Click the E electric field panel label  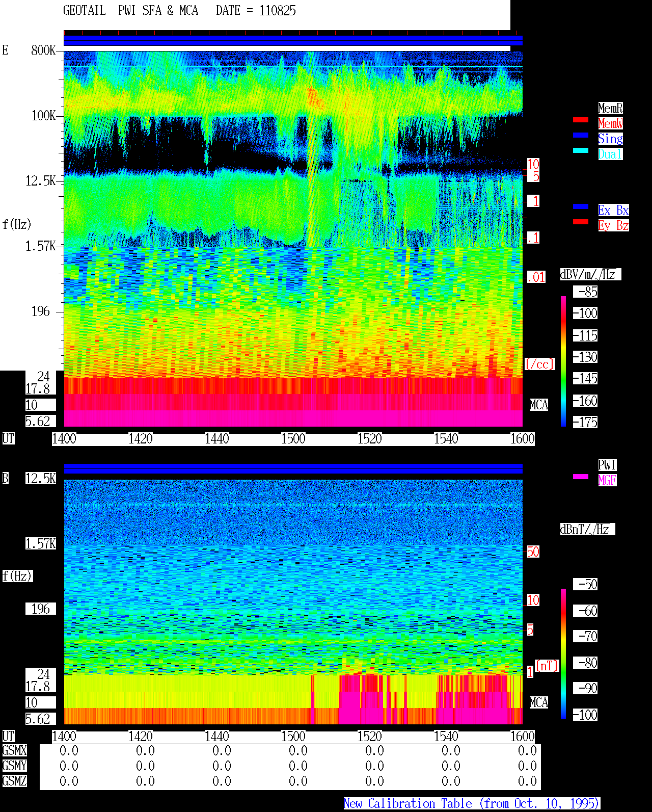(x=5, y=50)
